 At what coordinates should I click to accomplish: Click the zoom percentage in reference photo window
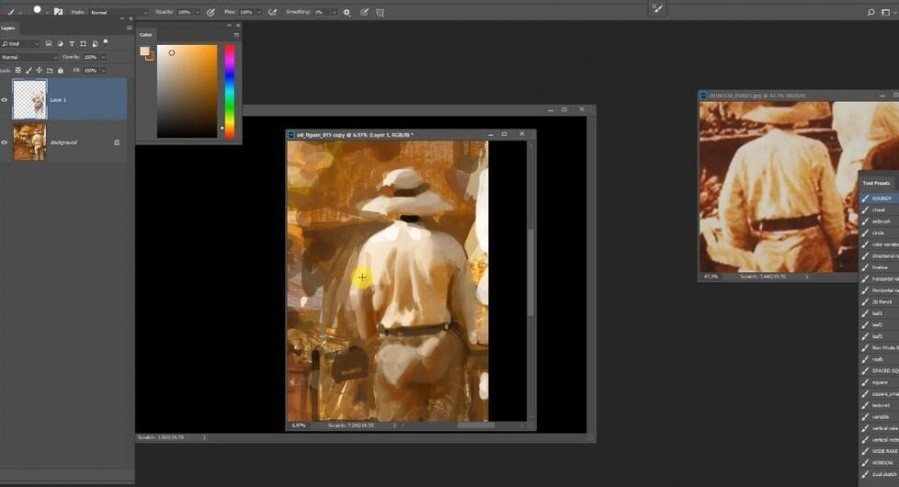(x=711, y=277)
